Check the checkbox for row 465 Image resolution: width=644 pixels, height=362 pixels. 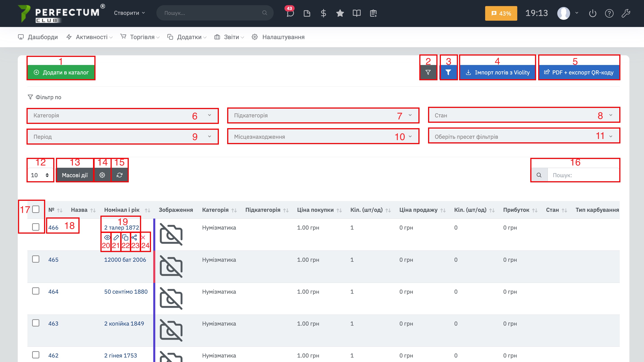[x=36, y=259]
